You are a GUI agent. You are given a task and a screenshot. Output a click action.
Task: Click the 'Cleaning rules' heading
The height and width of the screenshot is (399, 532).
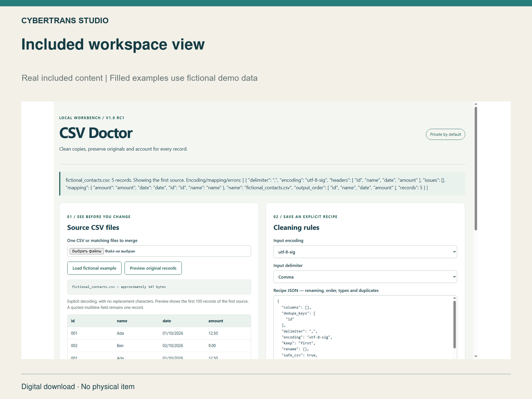(x=296, y=227)
